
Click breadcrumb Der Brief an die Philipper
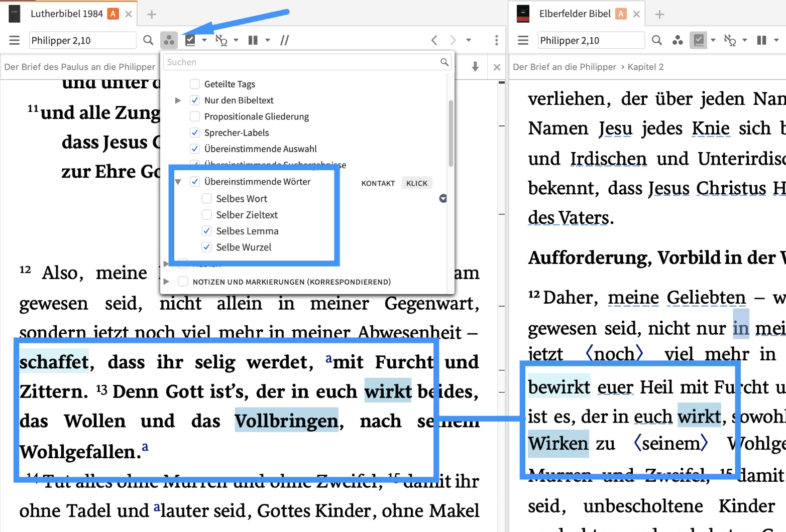point(565,67)
